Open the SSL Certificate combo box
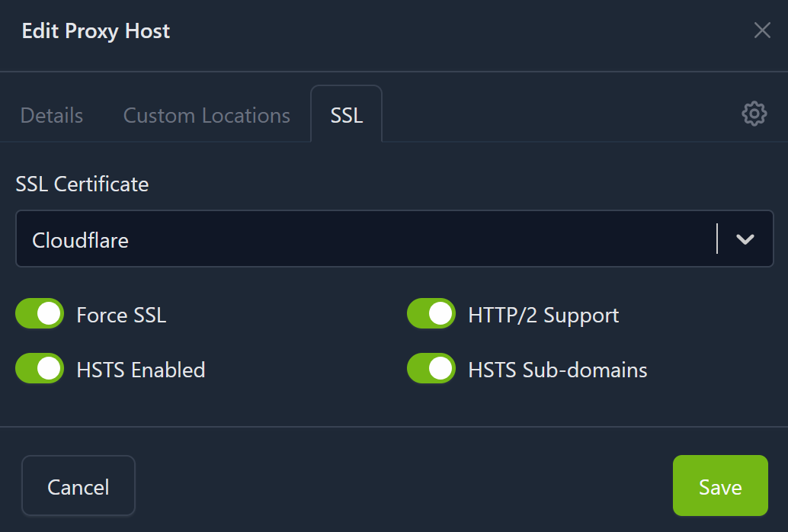 [366, 239]
